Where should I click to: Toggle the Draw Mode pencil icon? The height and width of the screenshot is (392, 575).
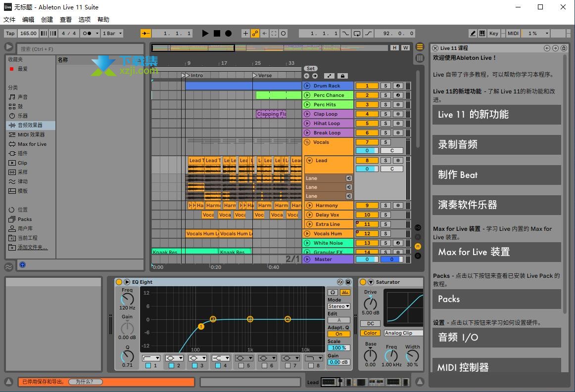473,33
